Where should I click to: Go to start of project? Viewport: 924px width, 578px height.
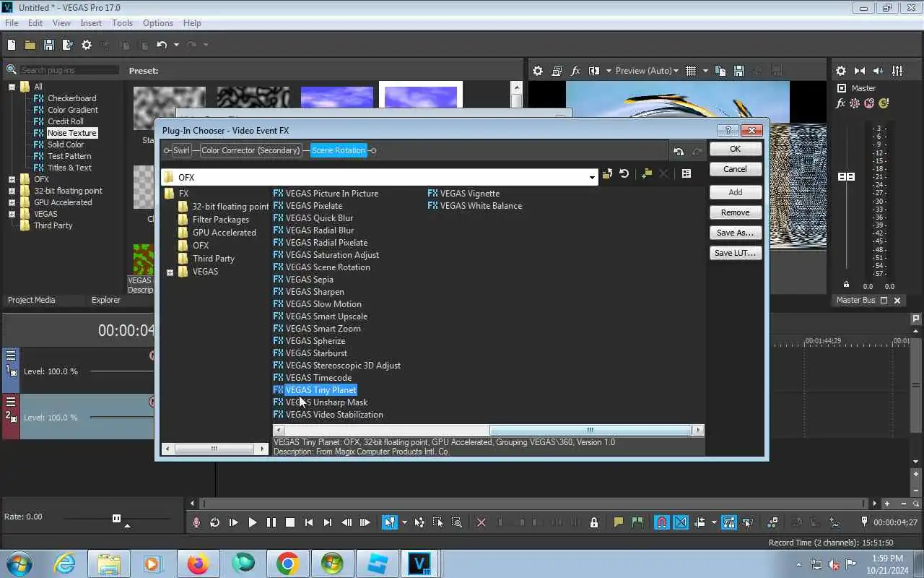click(308, 522)
